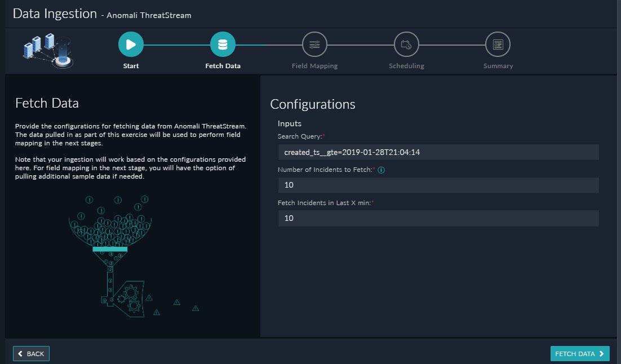Click the Inputs section label
Viewport: 621px width, 364px height.
click(290, 123)
